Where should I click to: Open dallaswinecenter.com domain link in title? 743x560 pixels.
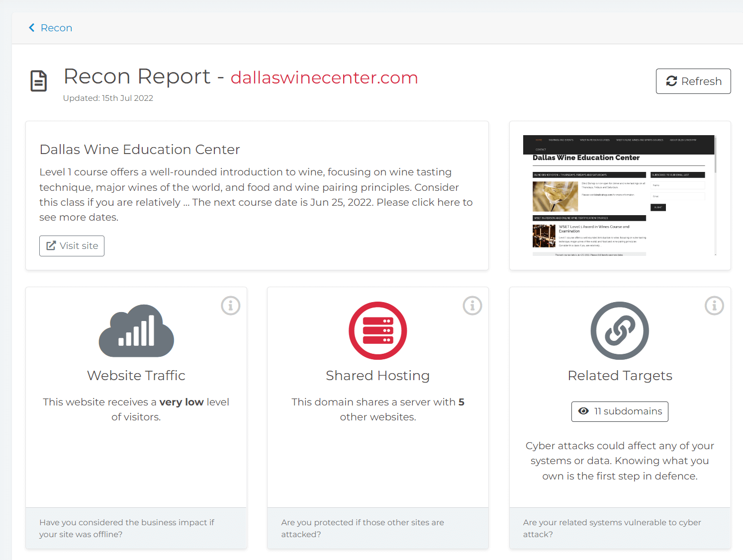coord(324,78)
